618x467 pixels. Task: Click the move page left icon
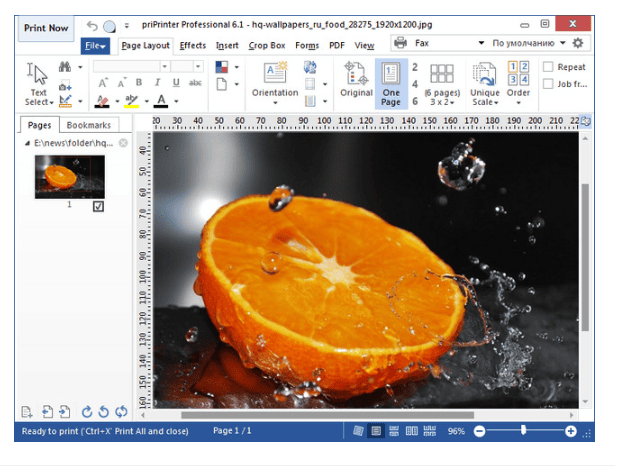(x=47, y=412)
